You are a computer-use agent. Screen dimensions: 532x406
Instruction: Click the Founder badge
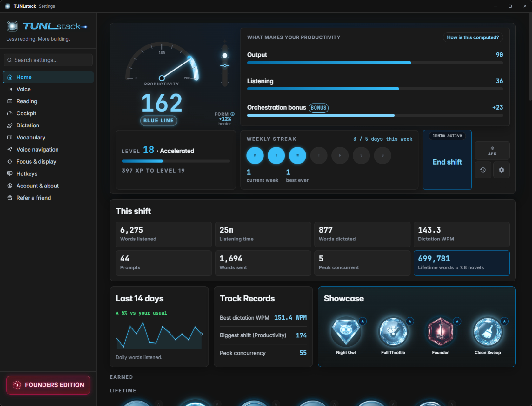(440, 332)
